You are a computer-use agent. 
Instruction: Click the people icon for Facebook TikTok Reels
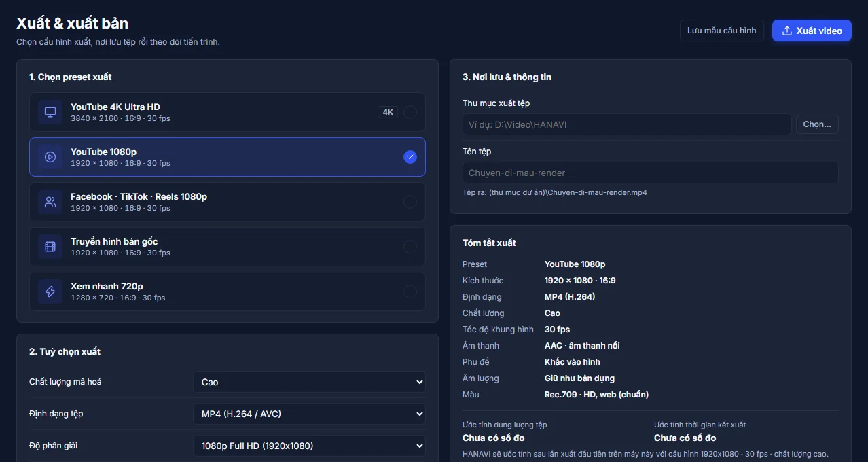click(50, 202)
